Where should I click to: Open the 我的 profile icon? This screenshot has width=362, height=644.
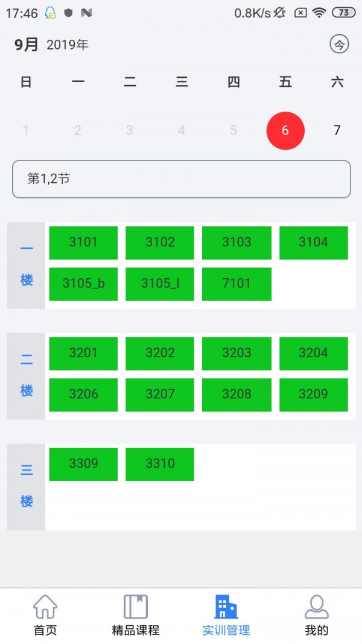coord(317,607)
